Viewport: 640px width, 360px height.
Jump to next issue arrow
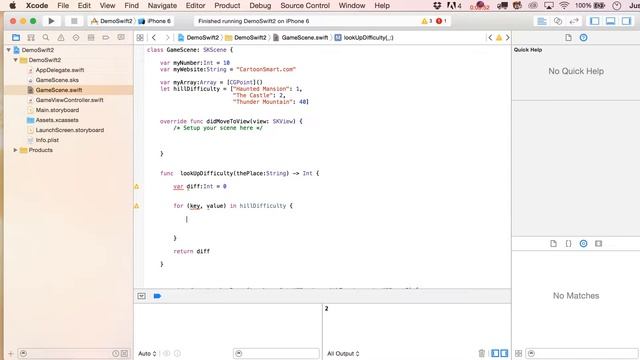pos(507,38)
